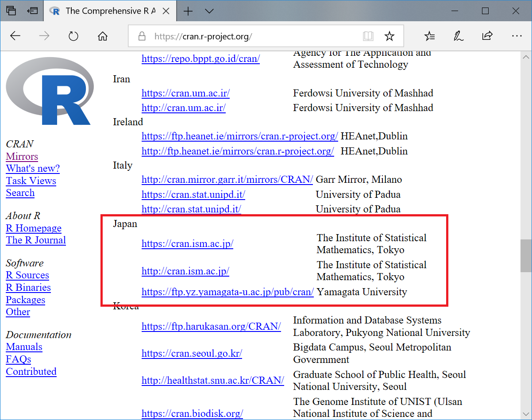Image resolution: width=532 pixels, height=420 pixels.
Task: View site security lock icon
Action: pyautogui.click(x=142, y=36)
